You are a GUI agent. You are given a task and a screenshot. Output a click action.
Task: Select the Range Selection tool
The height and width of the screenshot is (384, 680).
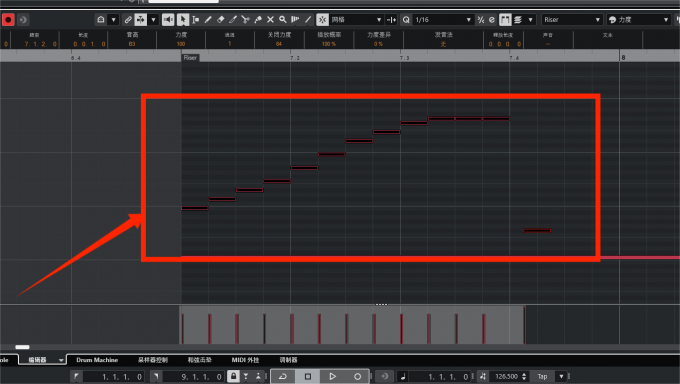tap(196, 20)
